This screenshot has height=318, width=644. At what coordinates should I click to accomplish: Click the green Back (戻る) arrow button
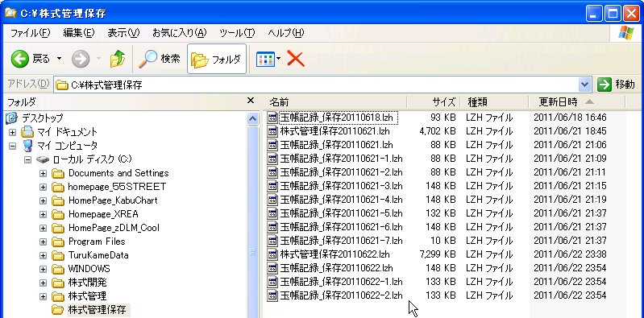point(19,60)
